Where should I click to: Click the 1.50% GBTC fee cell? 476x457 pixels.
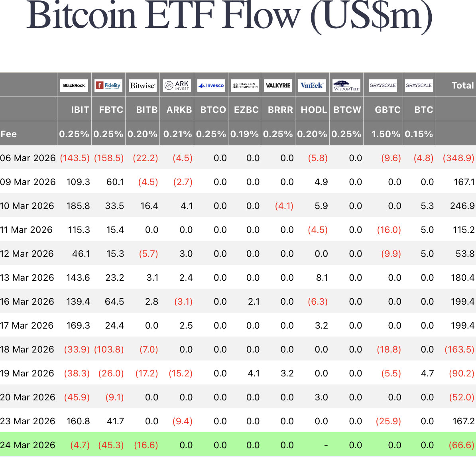(386, 134)
